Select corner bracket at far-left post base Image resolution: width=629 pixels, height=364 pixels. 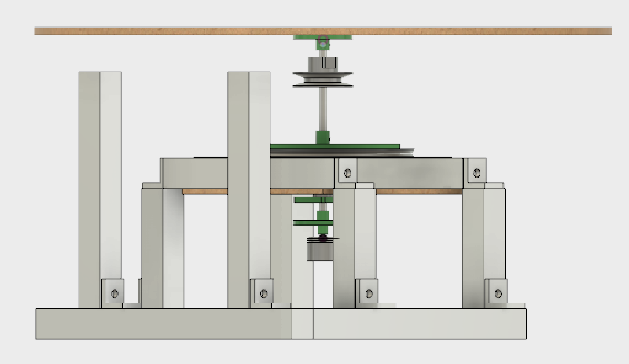click(x=113, y=292)
